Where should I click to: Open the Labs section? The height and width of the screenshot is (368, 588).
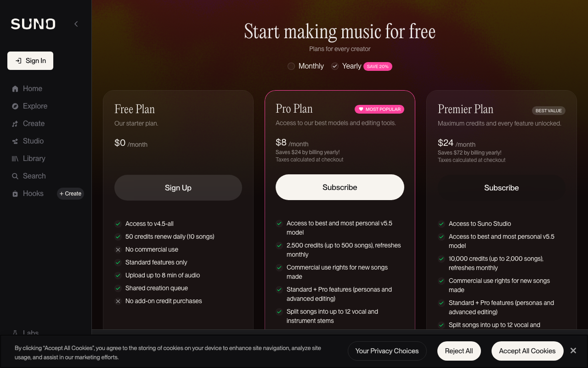(31, 333)
